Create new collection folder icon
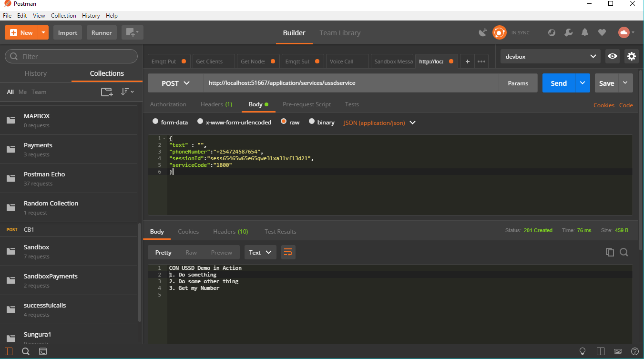This screenshot has height=359, width=644. point(107,92)
